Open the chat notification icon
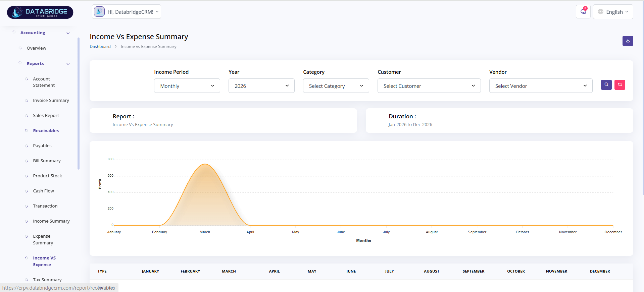The height and width of the screenshot is (292, 644). [x=583, y=12]
